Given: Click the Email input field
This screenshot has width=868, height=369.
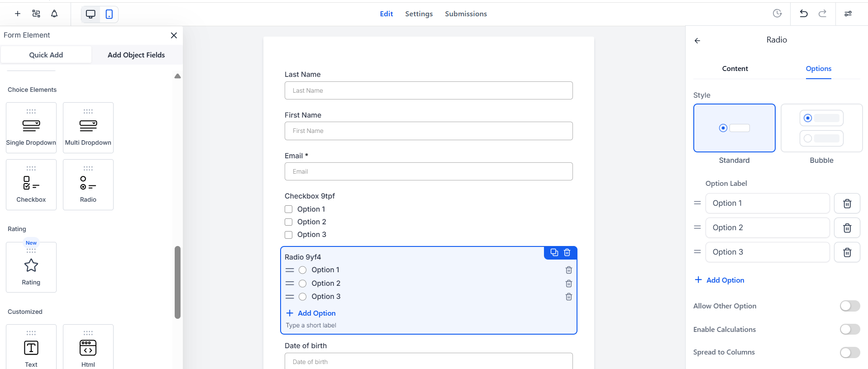Looking at the screenshot, I should coord(429,171).
